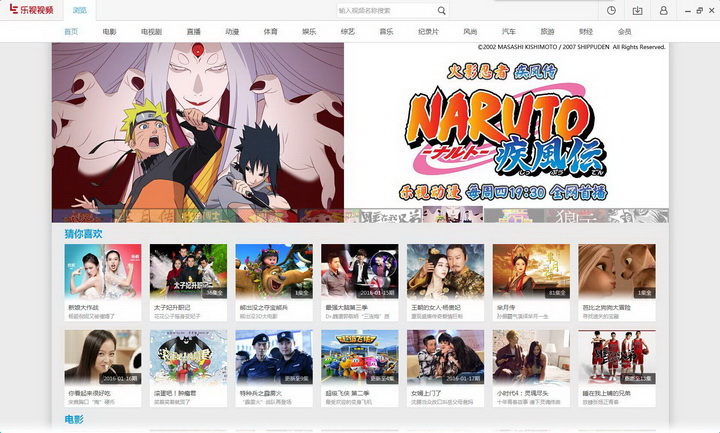Open the 体育 channel
This screenshot has height=433, width=720.
pyautogui.click(x=270, y=32)
